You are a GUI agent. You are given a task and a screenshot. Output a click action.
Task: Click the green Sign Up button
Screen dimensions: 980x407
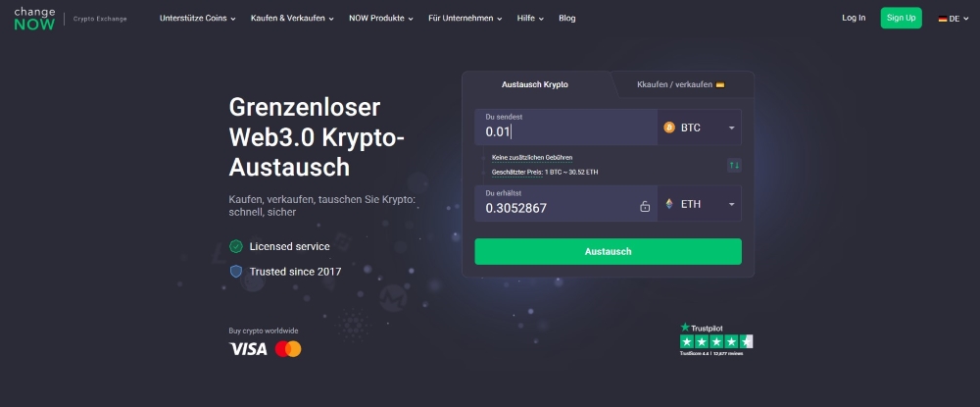(902, 18)
